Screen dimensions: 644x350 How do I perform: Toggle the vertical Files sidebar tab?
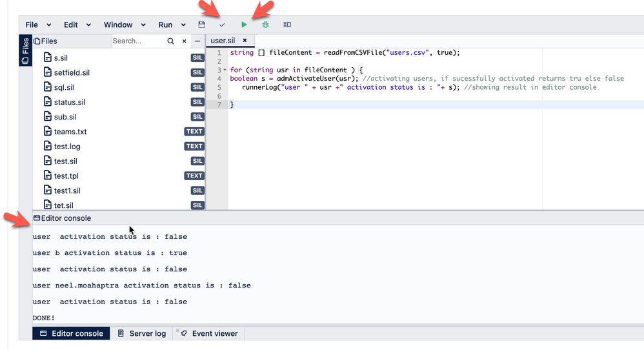pyautogui.click(x=25, y=50)
